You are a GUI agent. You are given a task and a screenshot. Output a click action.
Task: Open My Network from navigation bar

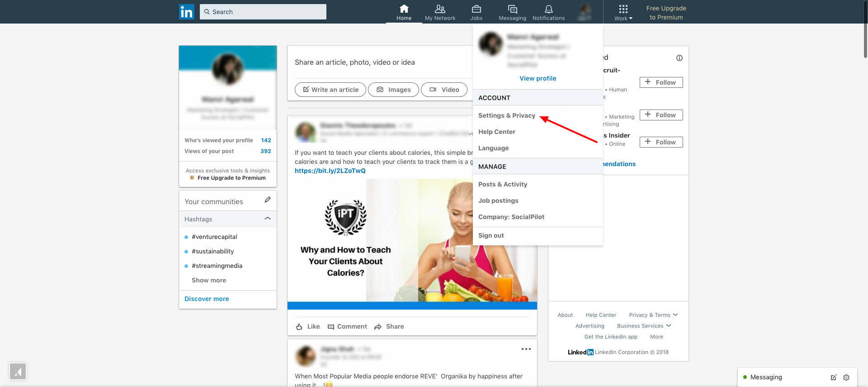point(440,12)
